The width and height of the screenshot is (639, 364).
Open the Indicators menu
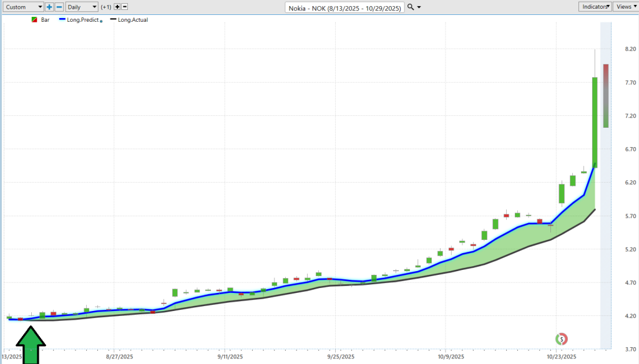[594, 6]
